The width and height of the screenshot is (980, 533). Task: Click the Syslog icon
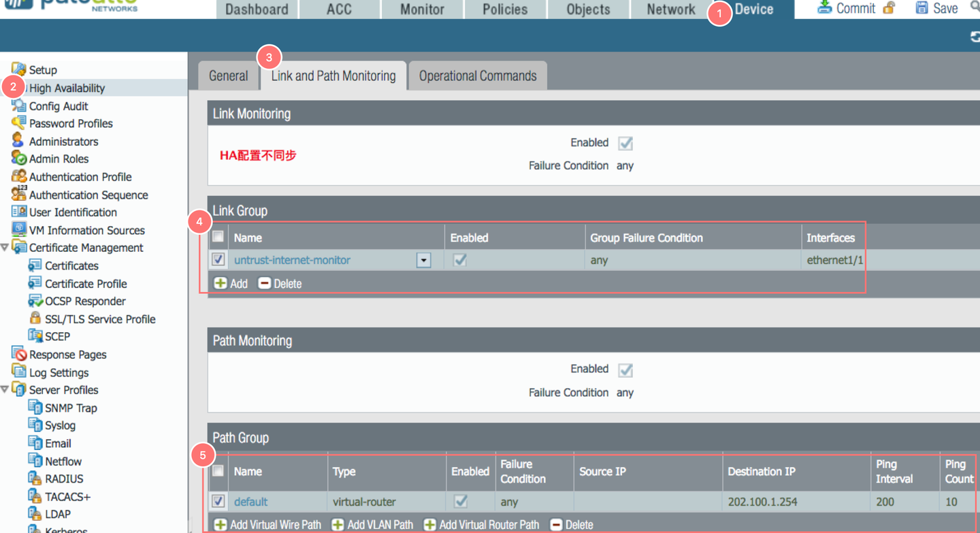pyautogui.click(x=35, y=425)
